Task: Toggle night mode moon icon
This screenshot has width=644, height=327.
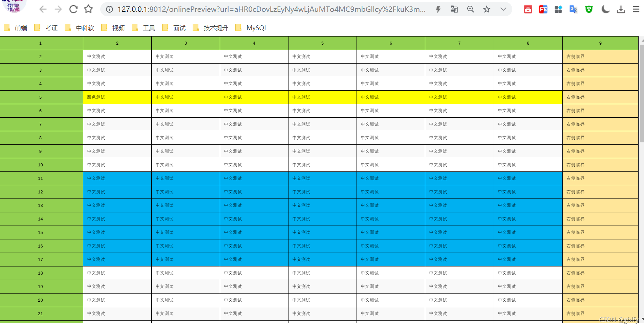Action: coord(605,9)
